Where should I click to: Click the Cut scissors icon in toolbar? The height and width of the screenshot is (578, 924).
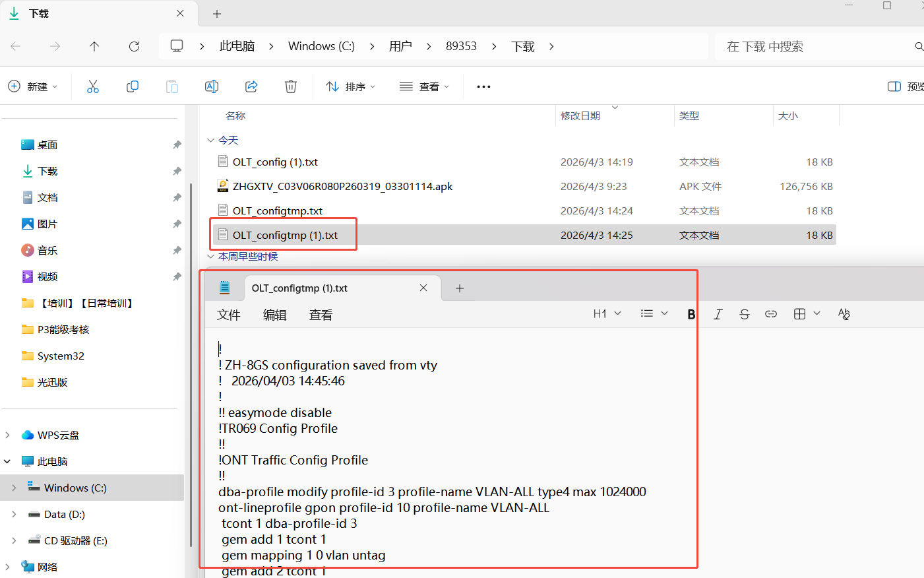click(93, 86)
